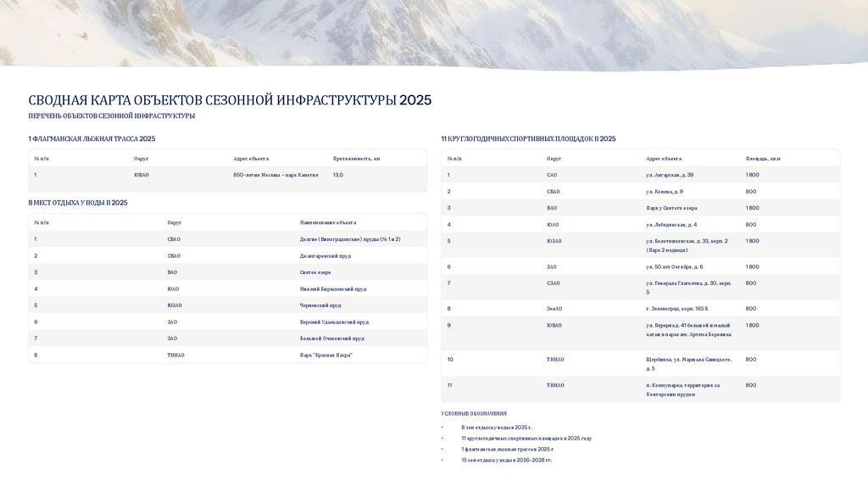Click the subheading 'ПЕРЕЧЕНЬ ОБЪЕКТОВ СЕЗОННОЙ ИНФРАСТРУКТУРЫ'
Image resolution: width=868 pixels, height=487 pixels.
[111, 115]
